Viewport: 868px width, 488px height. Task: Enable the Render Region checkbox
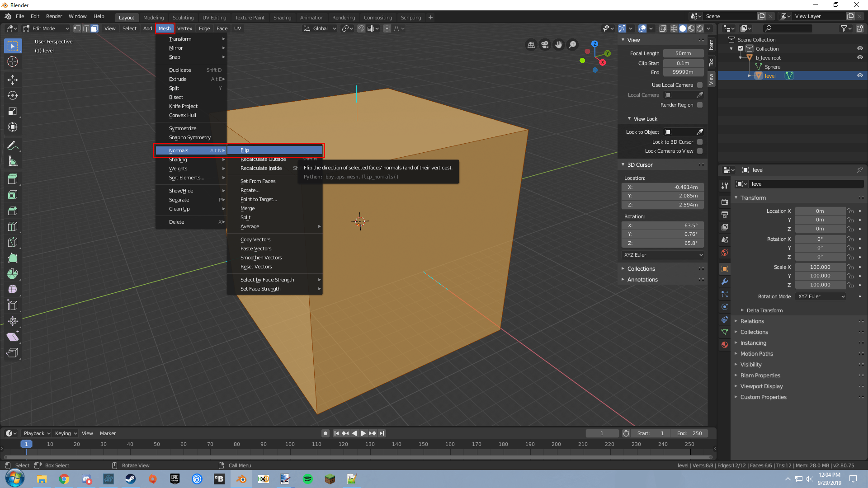tap(700, 105)
